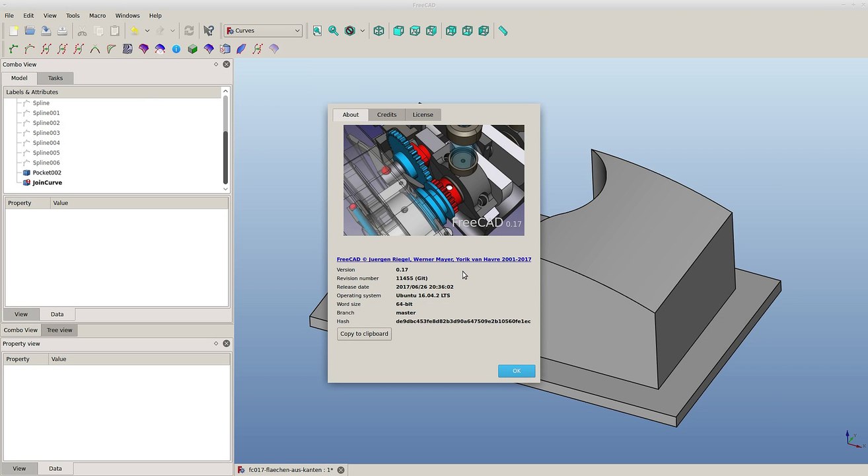
Task: Click the first Curves tool with green nodes
Action: pyautogui.click(x=13, y=49)
